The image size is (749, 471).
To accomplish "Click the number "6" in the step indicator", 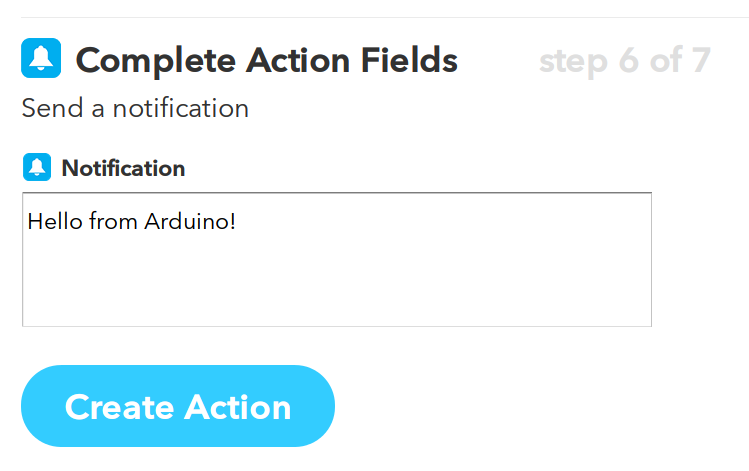I will (628, 60).
